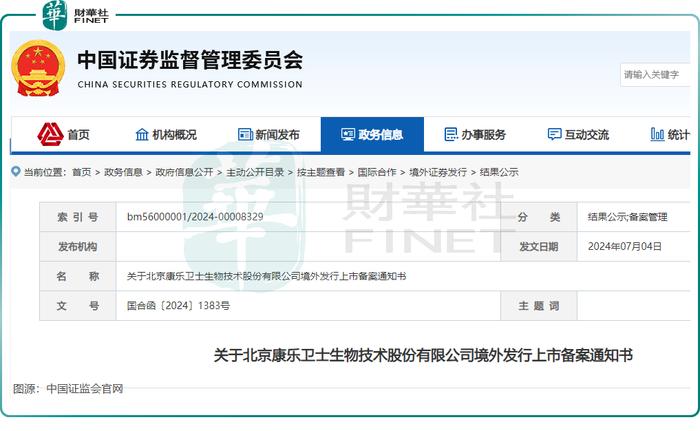Click the location pin icon in breadcrumb
Screen dimensions: 700x431
pos(16,172)
